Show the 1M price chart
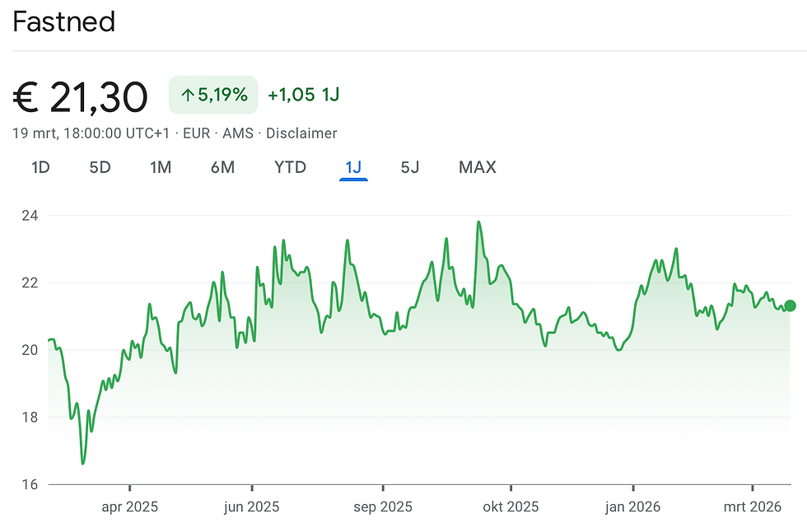 coord(161,167)
